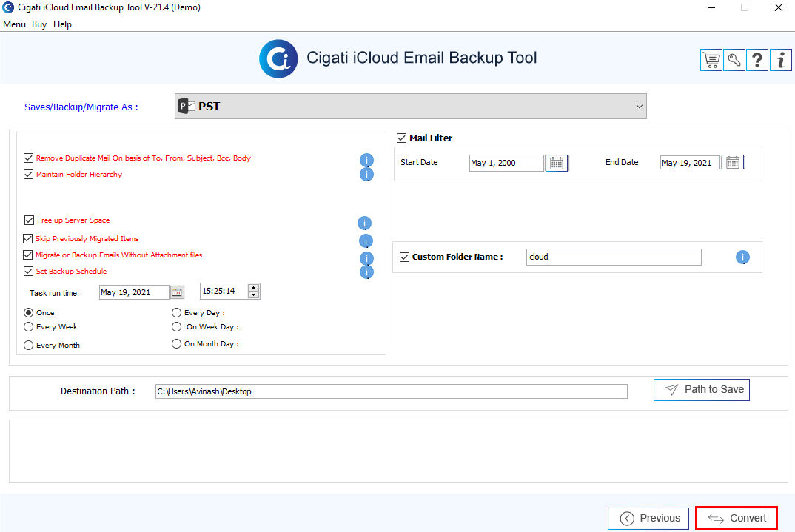
Task: Open Task run time calendar picker
Action: pos(176,292)
